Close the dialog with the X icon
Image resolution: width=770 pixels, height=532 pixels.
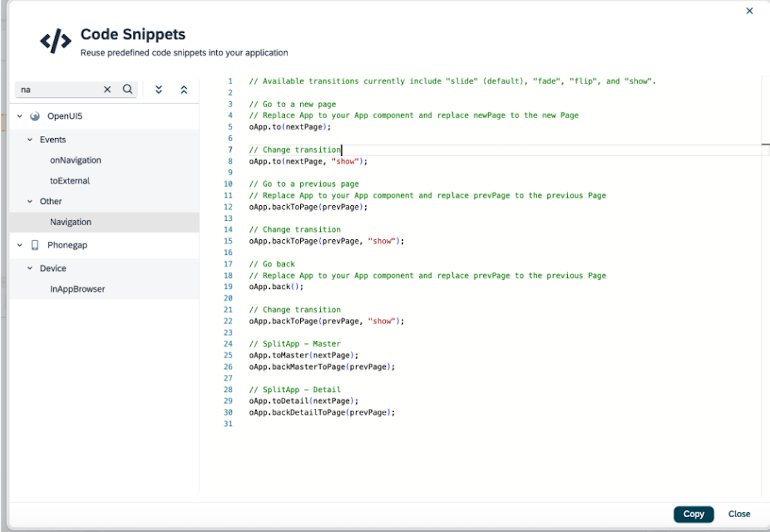click(749, 11)
